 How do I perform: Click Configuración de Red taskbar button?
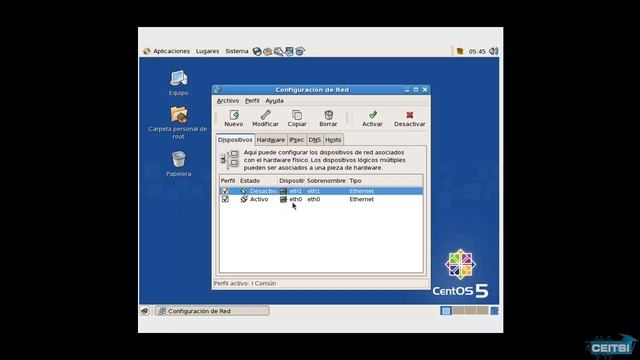[212, 311]
